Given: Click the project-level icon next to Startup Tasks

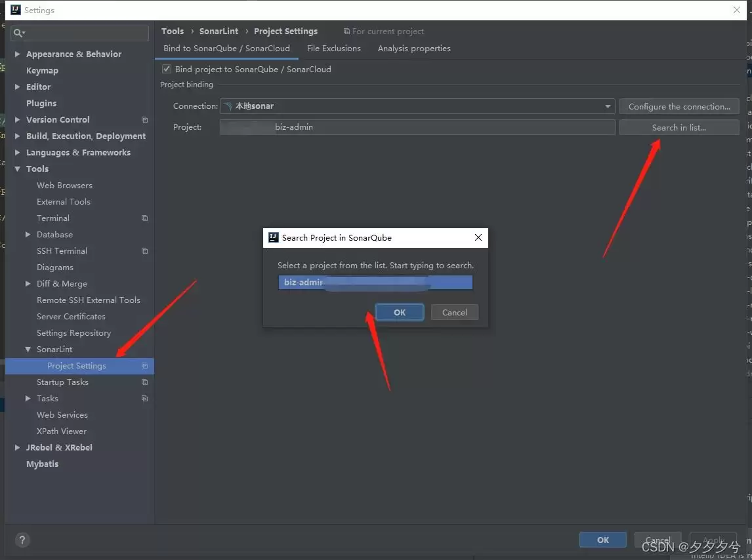Looking at the screenshot, I should pos(144,382).
